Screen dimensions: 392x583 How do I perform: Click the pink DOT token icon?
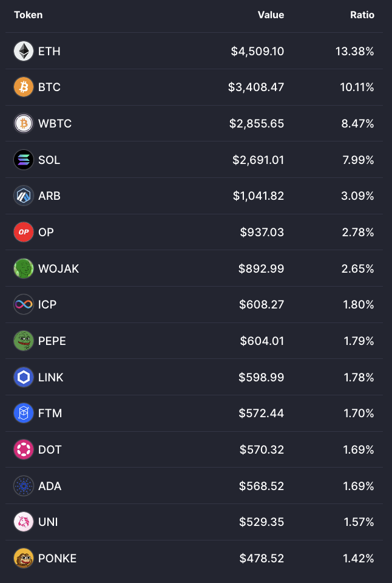coord(24,449)
